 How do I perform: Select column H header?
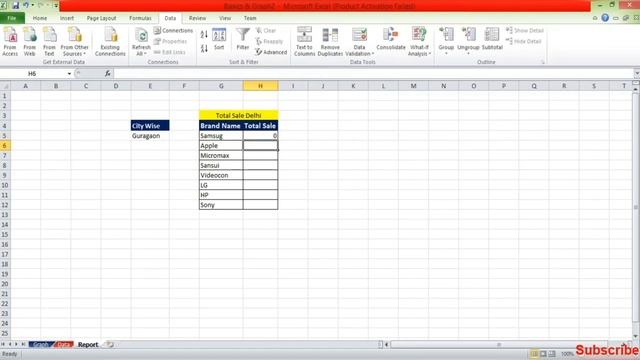click(260, 86)
